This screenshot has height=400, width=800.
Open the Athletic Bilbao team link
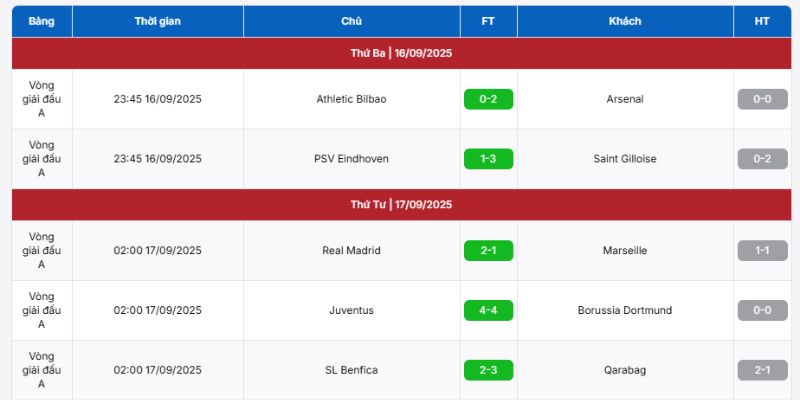point(351,99)
